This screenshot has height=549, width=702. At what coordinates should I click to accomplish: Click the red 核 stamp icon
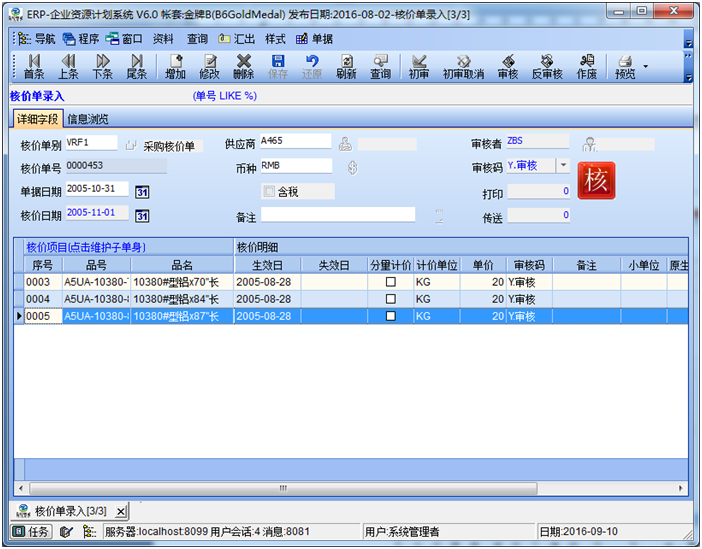click(x=596, y=180)
